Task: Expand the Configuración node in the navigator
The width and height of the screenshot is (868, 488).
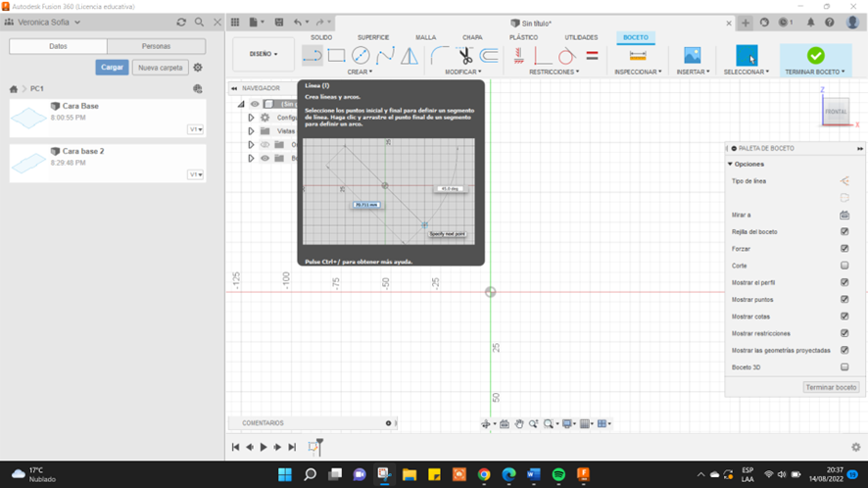Action: pyautogui.click(x=251, y=118)
